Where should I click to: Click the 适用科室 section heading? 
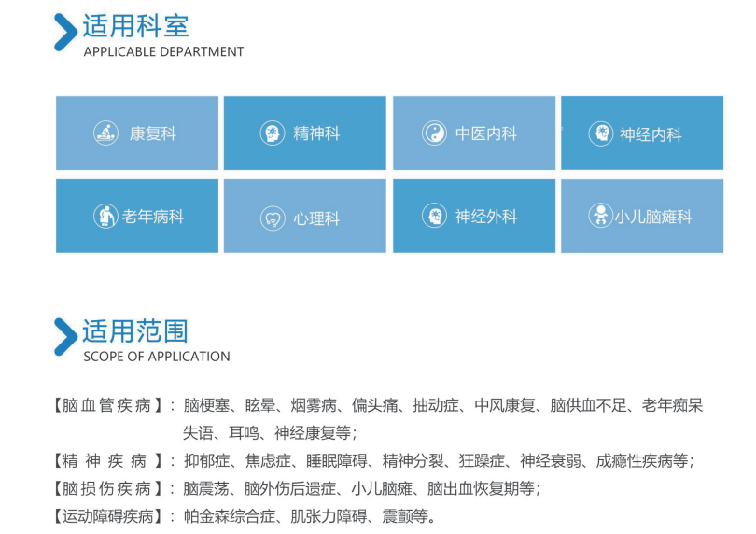135,25
